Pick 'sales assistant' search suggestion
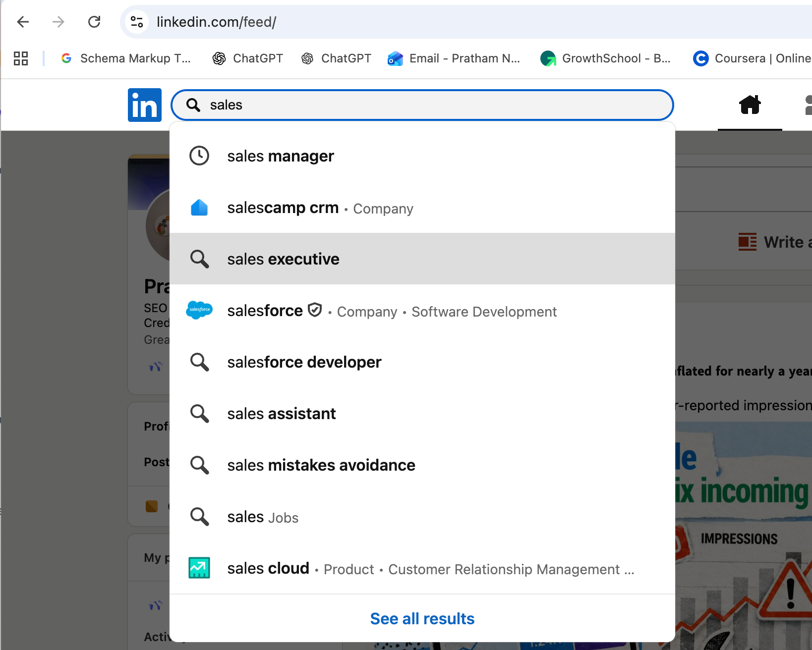Screen dimensions: 812x650 click(x=281, y=414)
